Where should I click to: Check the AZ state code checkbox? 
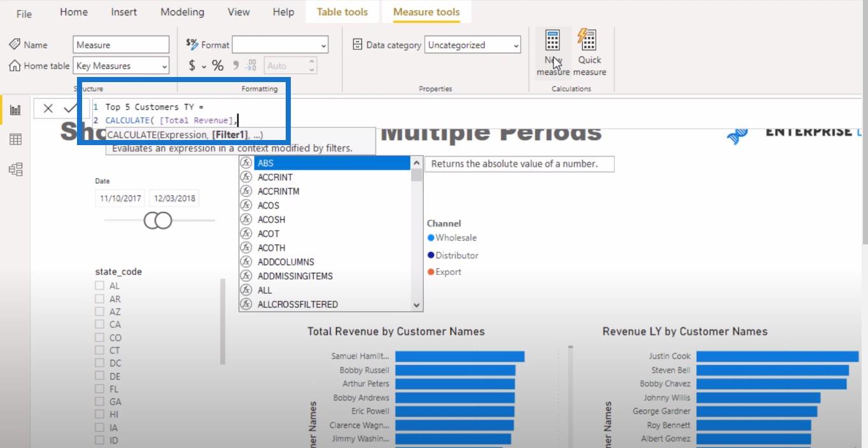pos(99,311)
